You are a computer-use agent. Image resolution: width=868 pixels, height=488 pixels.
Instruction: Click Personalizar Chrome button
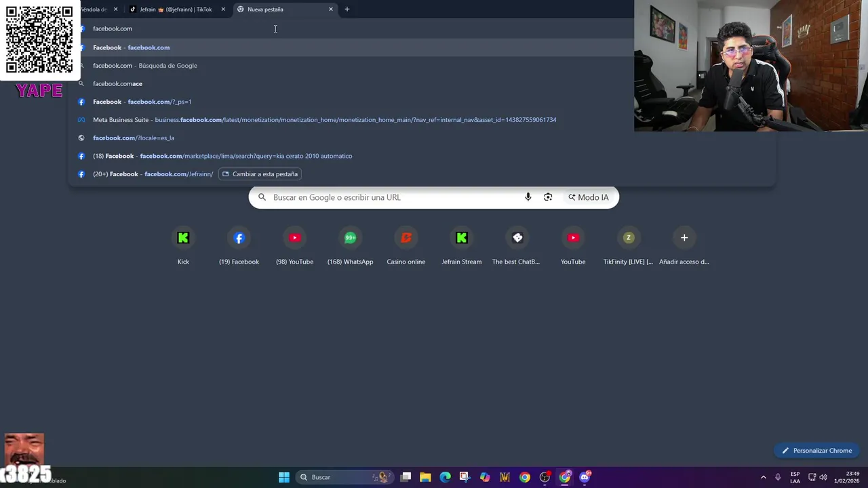(817, 451)
